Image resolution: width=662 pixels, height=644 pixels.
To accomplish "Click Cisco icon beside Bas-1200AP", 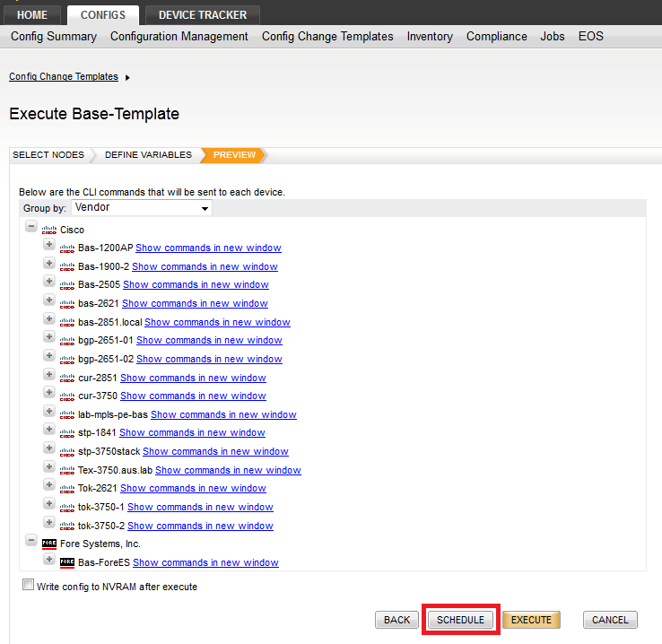I will (66, 248).
